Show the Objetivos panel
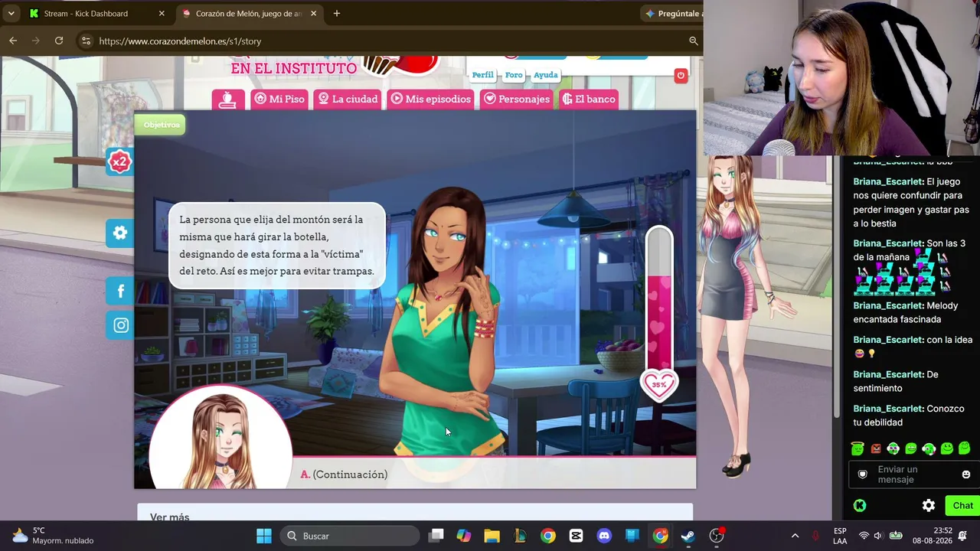 click(162, 125)
